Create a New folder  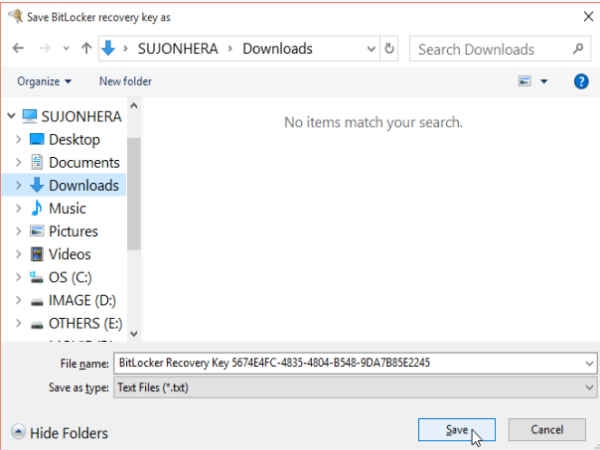pyautogui.click(x=126, y=81)
